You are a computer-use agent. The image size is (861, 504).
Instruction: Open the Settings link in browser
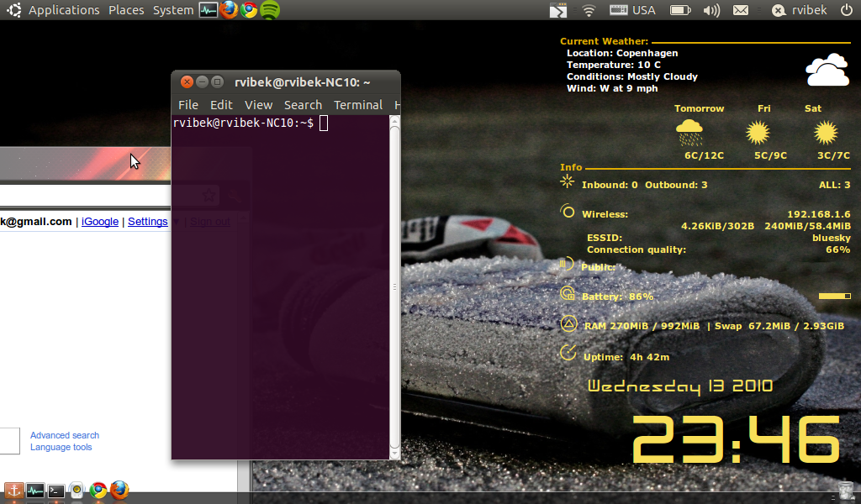coord(148,222)
